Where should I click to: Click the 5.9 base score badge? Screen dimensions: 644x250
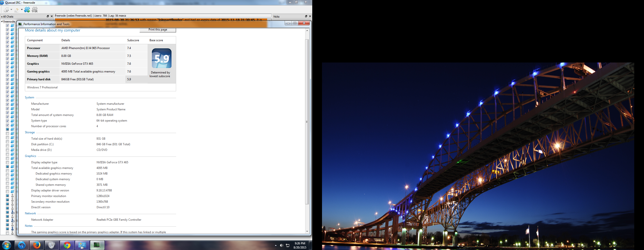(161, 58)
